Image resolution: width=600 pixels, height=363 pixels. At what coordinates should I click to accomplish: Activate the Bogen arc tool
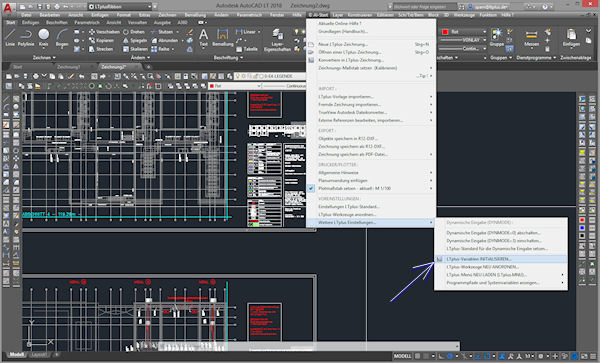coord(62,37)
